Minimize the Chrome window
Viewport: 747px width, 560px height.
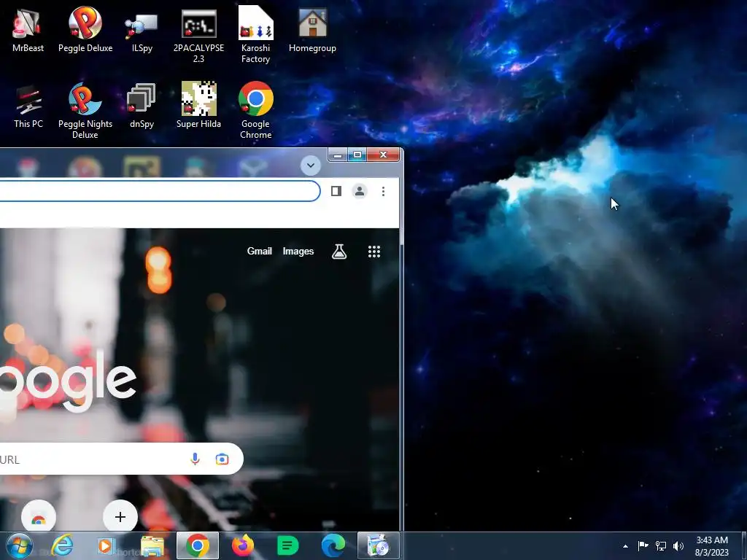337,155
